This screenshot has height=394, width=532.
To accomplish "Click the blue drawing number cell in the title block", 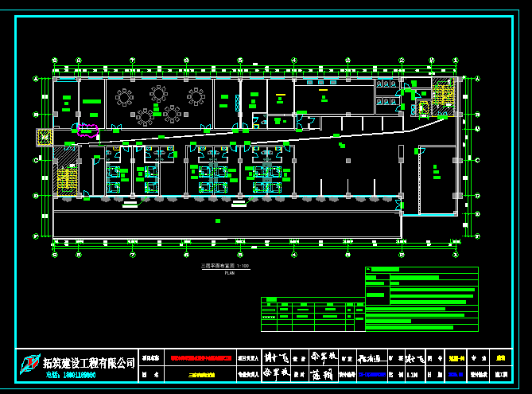I will pos(371,373).
